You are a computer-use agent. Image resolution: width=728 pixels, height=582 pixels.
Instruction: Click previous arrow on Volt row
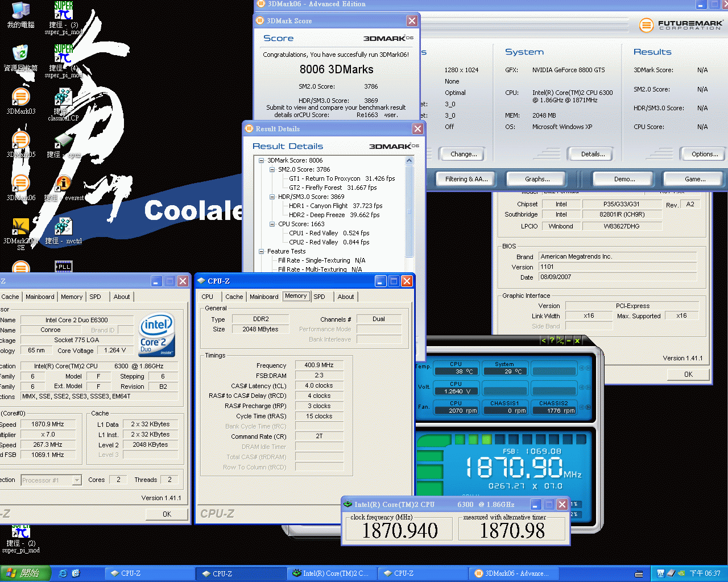click(x=582, y=388)
